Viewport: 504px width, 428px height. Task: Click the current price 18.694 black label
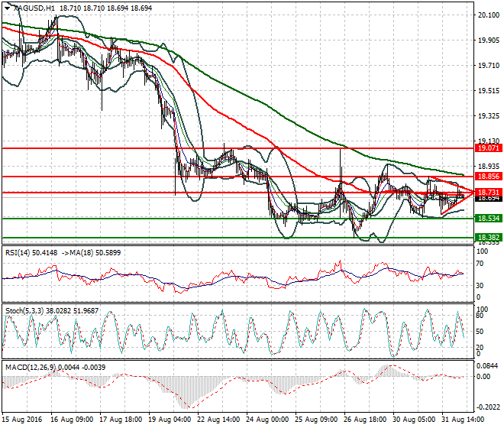point(489,199)
